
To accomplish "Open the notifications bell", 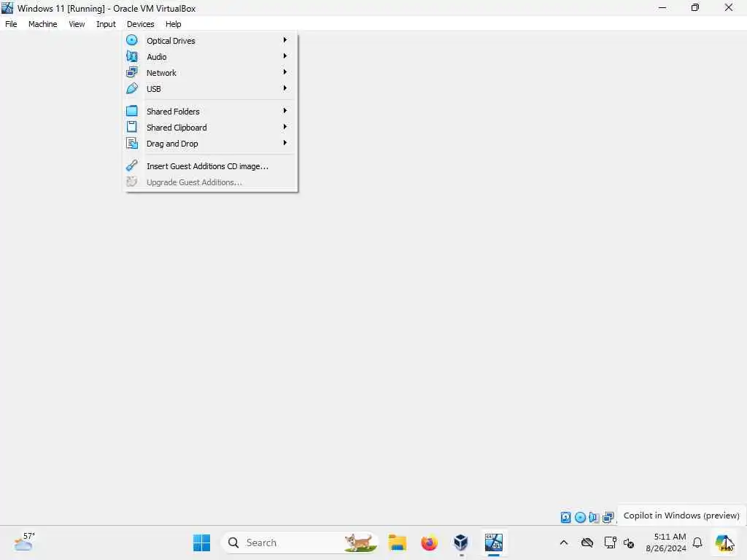I will [x=697, y=542].
